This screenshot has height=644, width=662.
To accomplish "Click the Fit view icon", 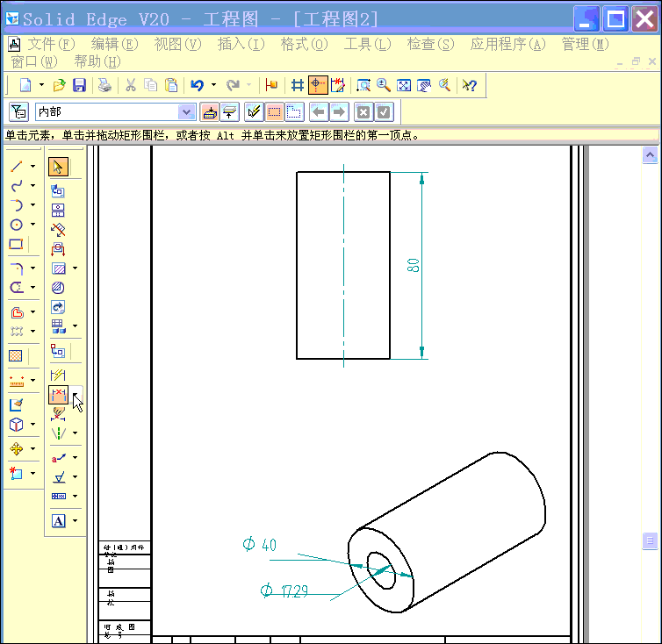I will [x=404, y=85].
